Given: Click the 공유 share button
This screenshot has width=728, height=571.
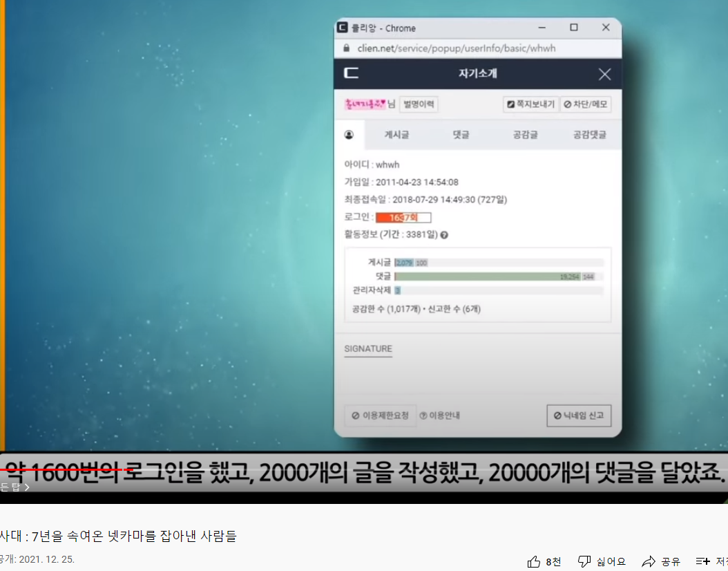Looking at the screenshot, I should tap(661, 562).
